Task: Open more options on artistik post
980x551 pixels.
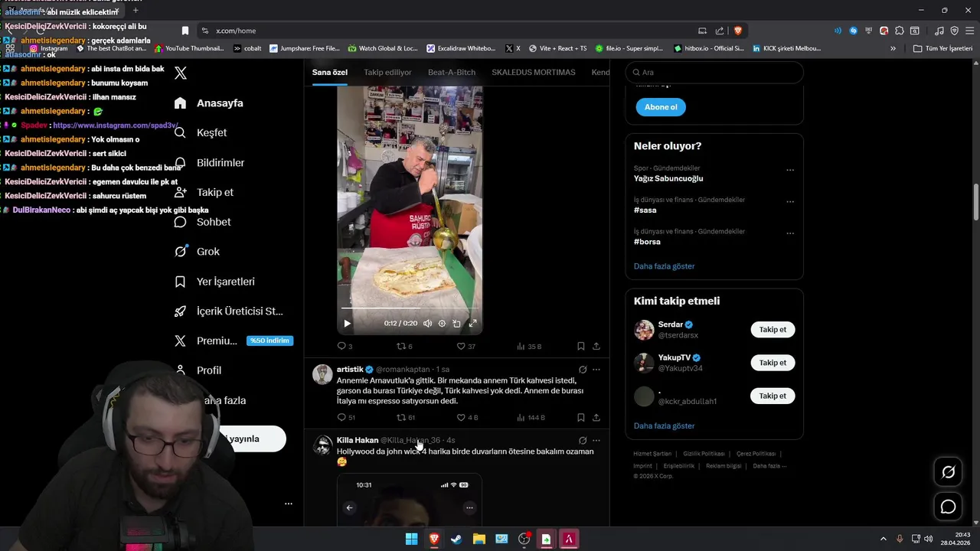Action: click(596, 369)
